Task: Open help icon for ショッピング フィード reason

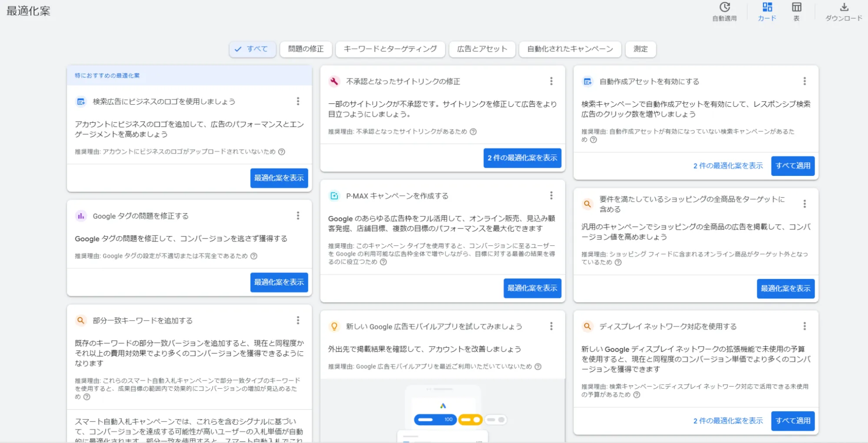Action: [x=618, y=262]
